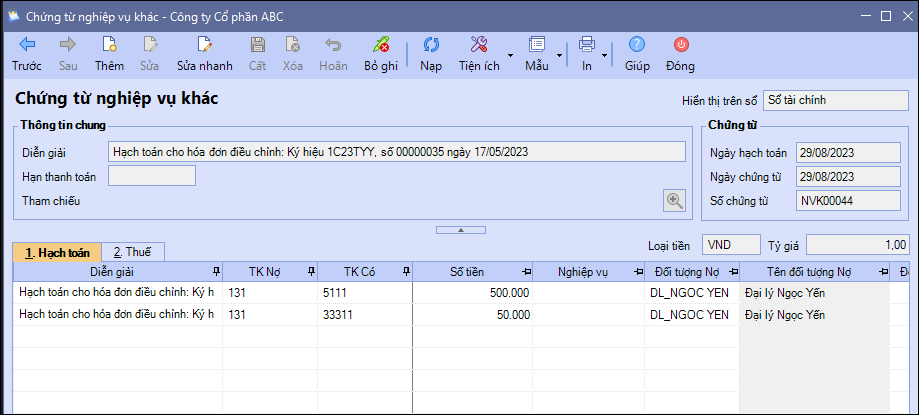Expand the In print options arrow
The width and height of the screenshot is (919, 415).
click(x=604, y=55)
